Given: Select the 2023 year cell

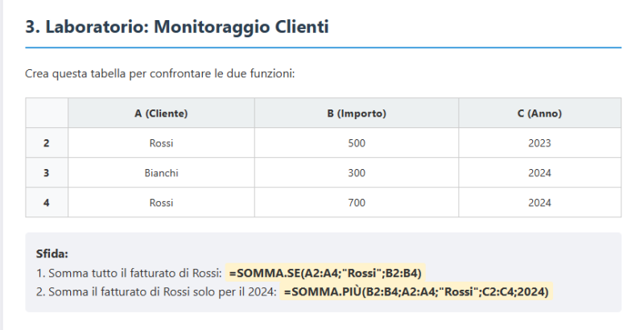Looking at the screenshot, I should point(539,143).
